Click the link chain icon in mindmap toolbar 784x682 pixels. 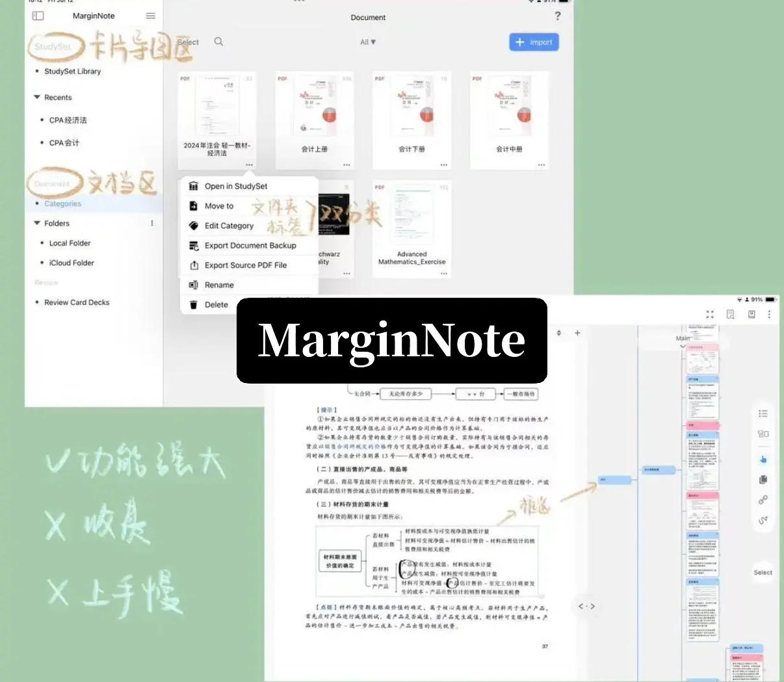[763, 500]
